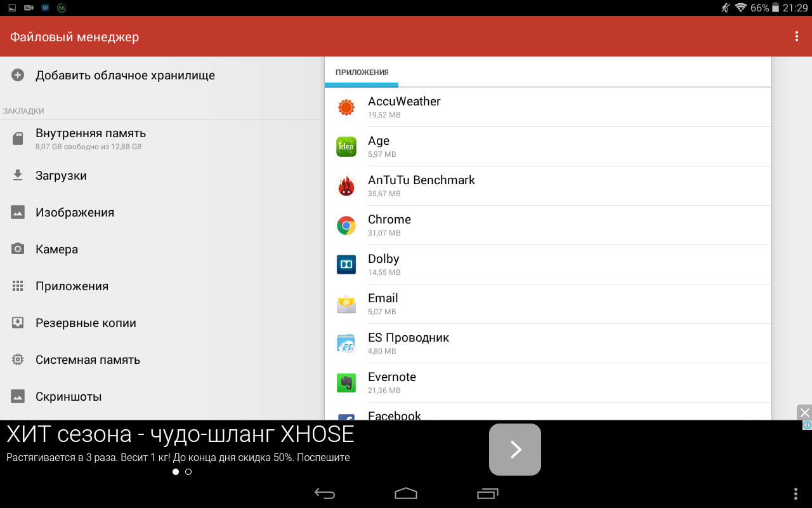Tap the AccuWeather sun icon
The width and height of the screenshot is (812, 508).
coord(346,107)
